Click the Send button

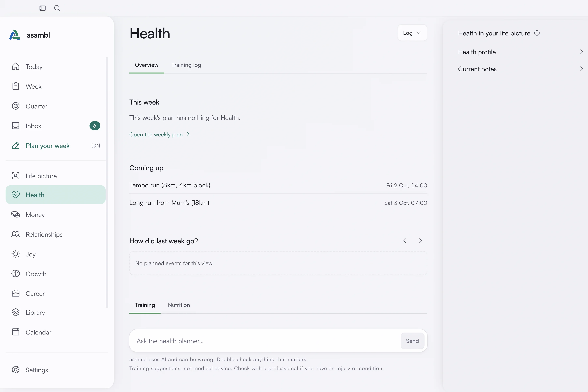pyautogui.click(x=412, y=341)
